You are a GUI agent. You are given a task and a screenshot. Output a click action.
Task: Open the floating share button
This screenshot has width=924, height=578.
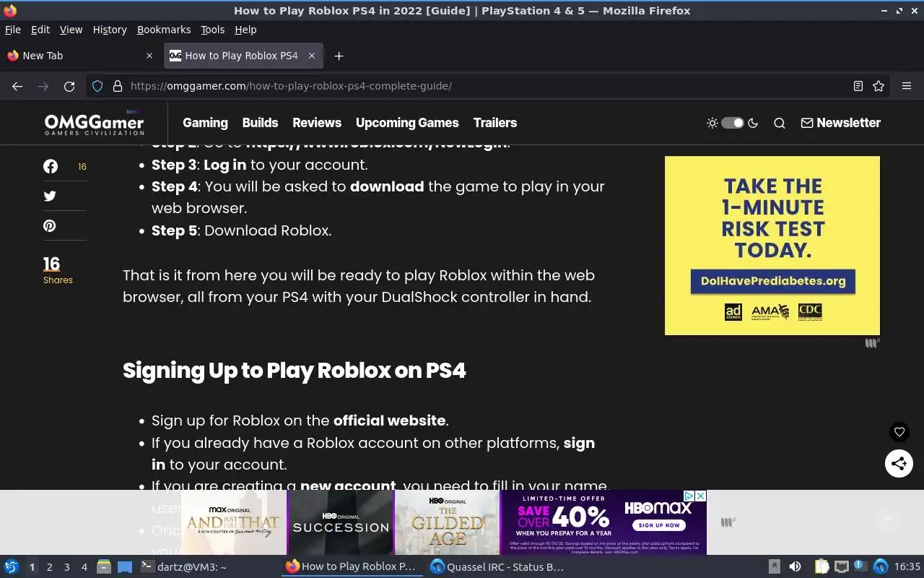click(x=899, y=463)
